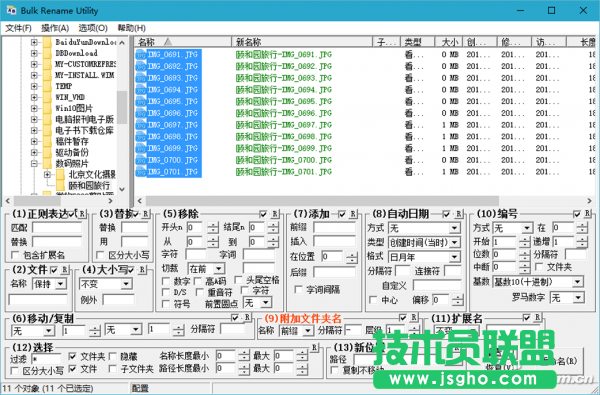Open the 格式 日月年 dropdown
600x395 pixels.
pyautogui.click(x=455, y=257)
